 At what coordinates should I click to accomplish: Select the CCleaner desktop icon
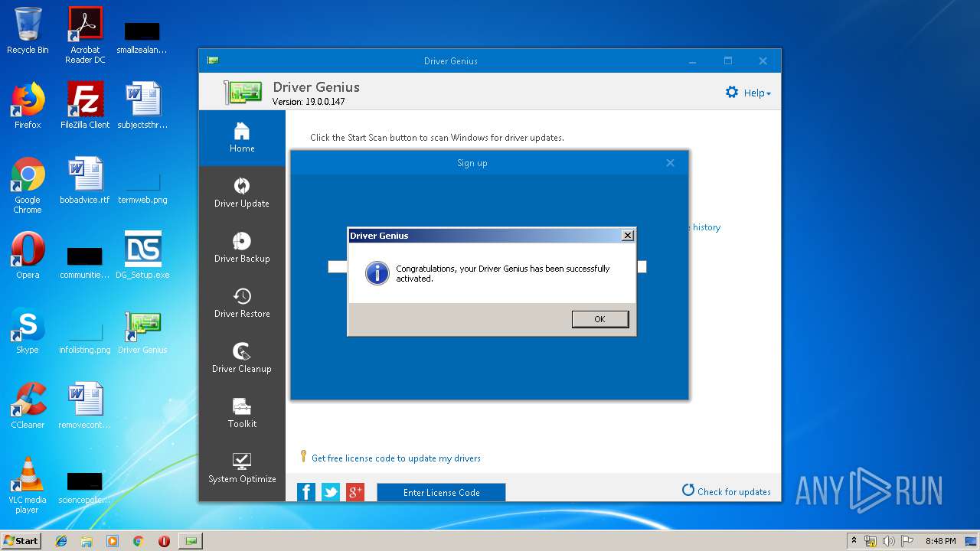(x=28, y=406)
